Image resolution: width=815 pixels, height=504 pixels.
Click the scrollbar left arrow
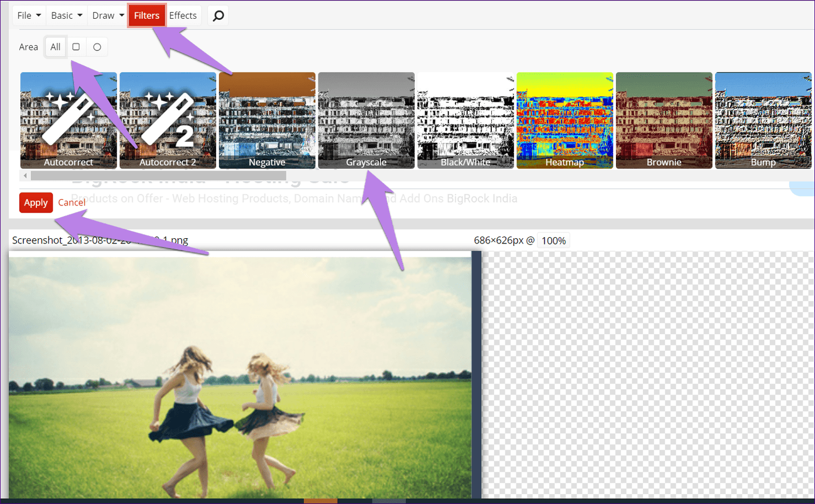point(25,176)
